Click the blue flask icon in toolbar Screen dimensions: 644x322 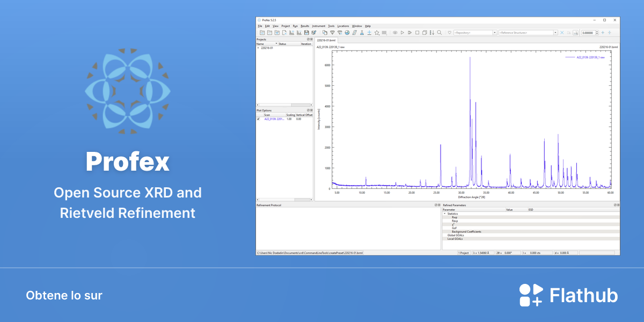click(362, 32)
